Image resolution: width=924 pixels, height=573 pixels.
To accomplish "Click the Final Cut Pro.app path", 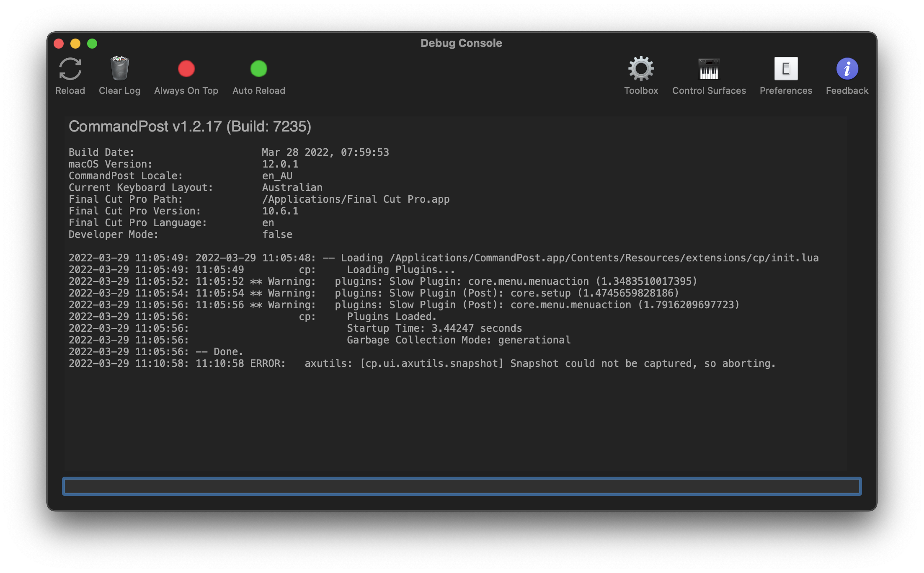I will (356, 199).
